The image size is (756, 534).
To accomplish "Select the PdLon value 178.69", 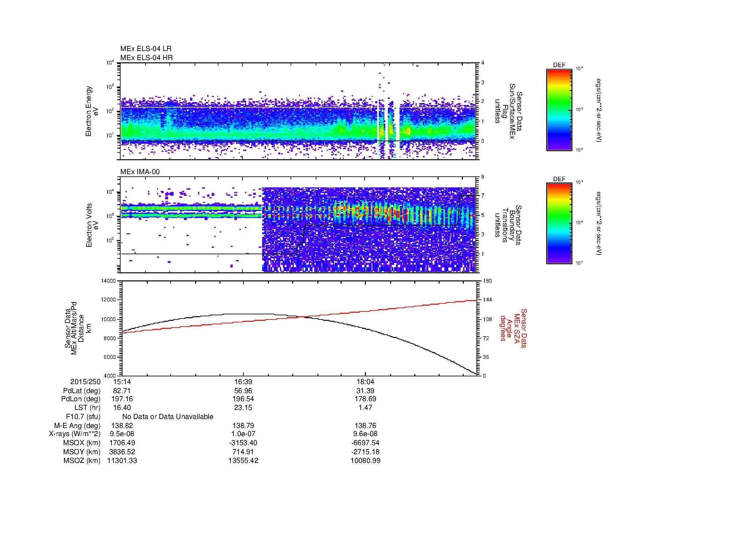I will (366, 399).
